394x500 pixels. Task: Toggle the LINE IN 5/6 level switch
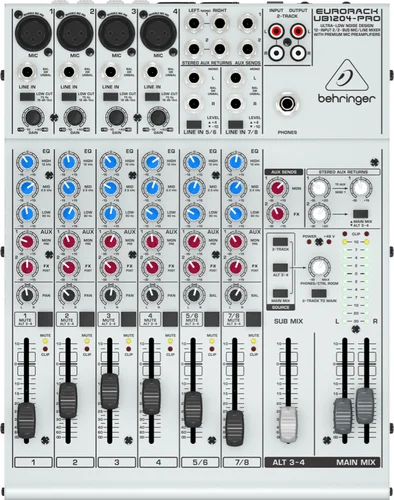tap(194, 125)
